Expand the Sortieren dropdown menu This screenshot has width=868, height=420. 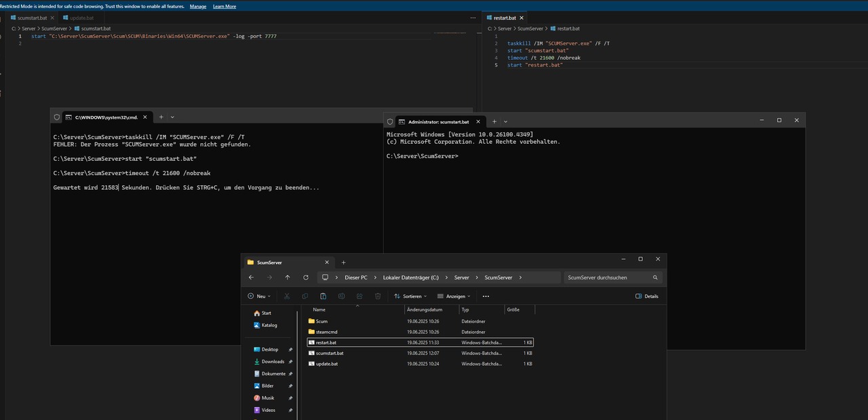pos(410,297)
